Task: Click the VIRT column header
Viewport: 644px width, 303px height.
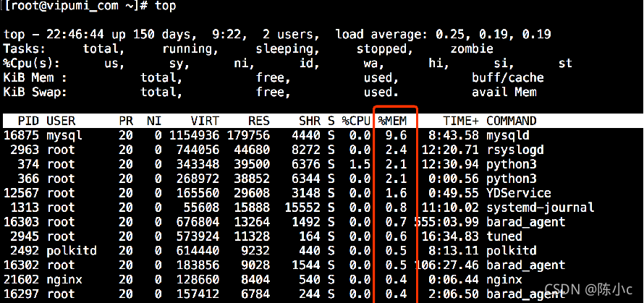Action: tap(205, 121)
